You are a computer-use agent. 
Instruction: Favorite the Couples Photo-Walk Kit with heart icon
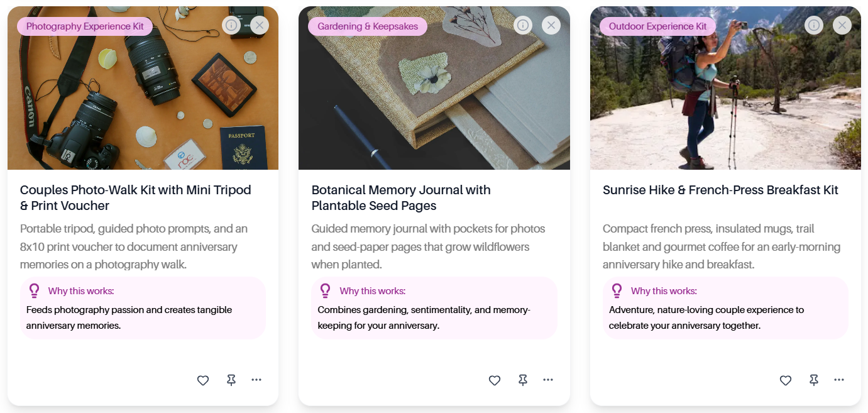[x=203, y=380]
